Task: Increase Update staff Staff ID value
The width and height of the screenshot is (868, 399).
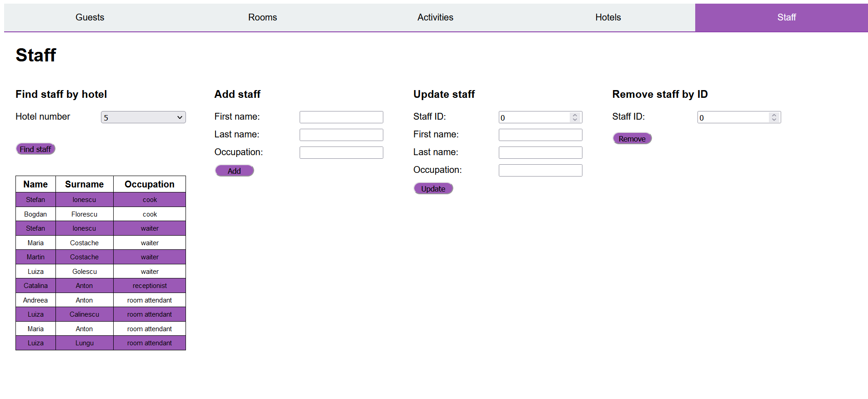Action: 575,115
